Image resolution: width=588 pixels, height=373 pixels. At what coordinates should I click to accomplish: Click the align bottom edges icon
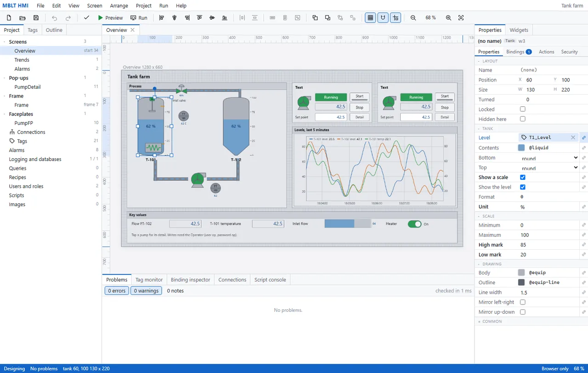pos(225,18)
